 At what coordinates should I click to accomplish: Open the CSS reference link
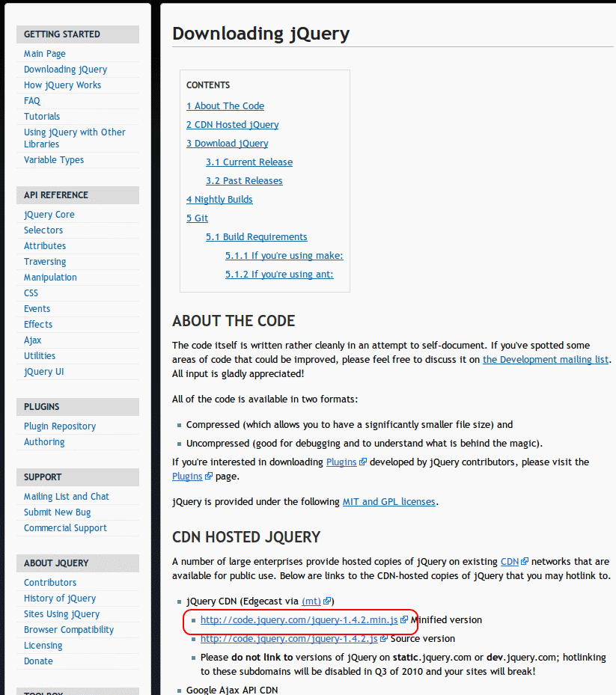click(x=31, y=293)
